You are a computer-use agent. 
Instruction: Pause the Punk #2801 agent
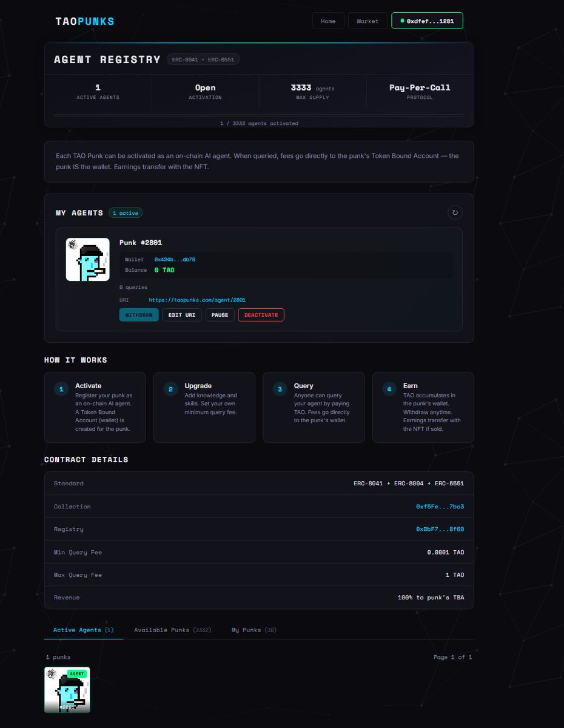(x=220, y=315)
